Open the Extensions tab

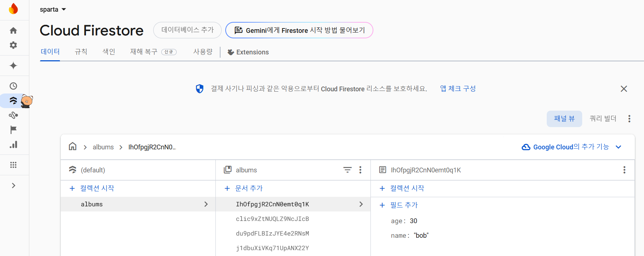click(x=248, y=52)
